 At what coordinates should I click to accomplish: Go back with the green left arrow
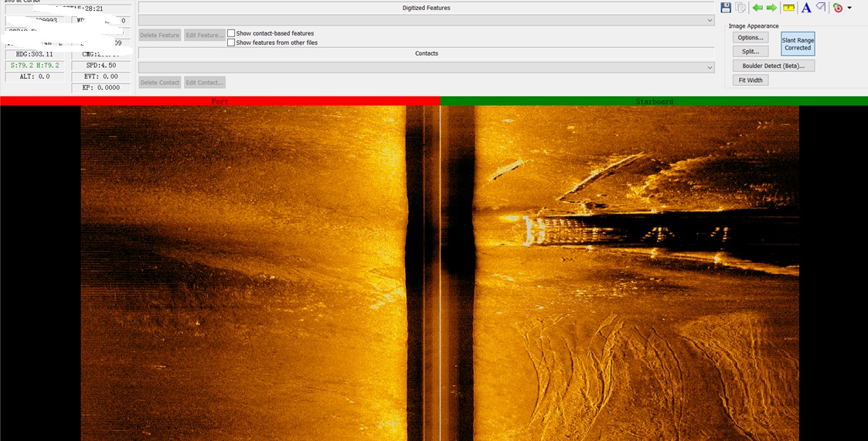757,8
